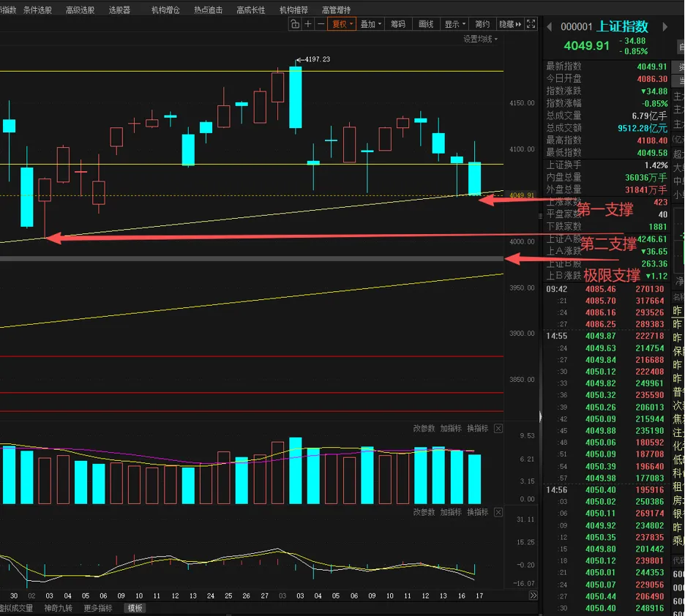The width and height of the screenshot is (685, 616).
Task: Click the 今日开盘 4086.30 row
Action: (607, 79)
